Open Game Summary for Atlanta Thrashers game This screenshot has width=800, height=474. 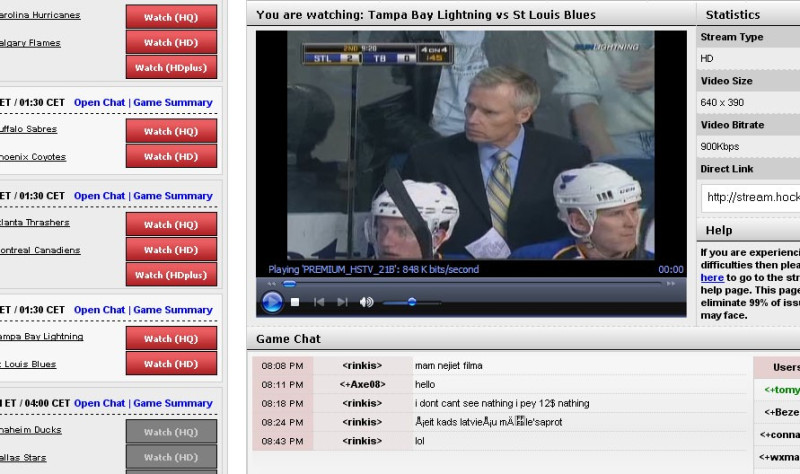pos(173,196)
